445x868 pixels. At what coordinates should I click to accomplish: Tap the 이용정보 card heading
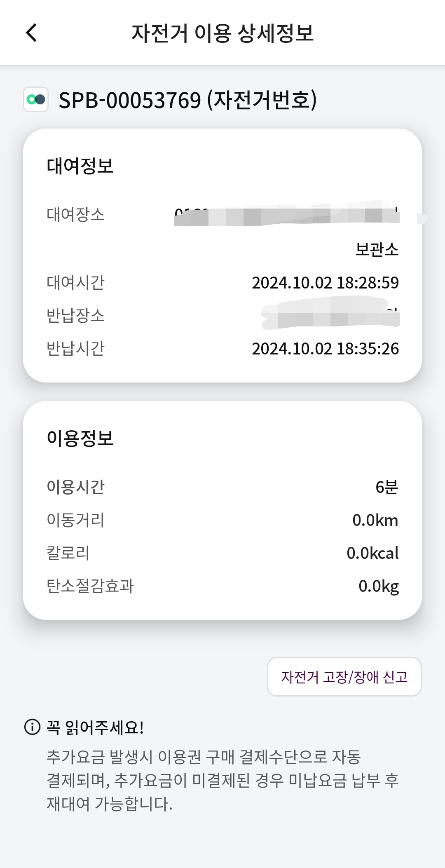[x=80, y=438]
